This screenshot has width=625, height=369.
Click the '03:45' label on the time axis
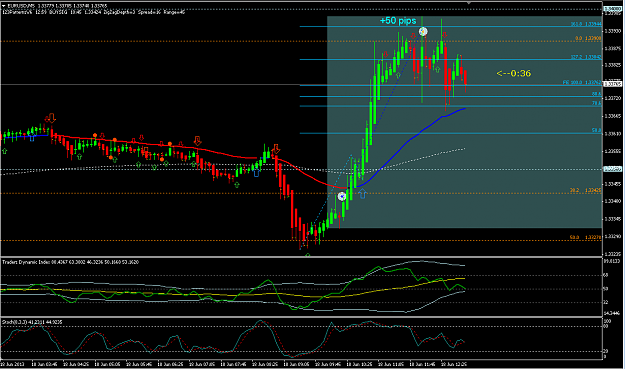pos(44,364)
